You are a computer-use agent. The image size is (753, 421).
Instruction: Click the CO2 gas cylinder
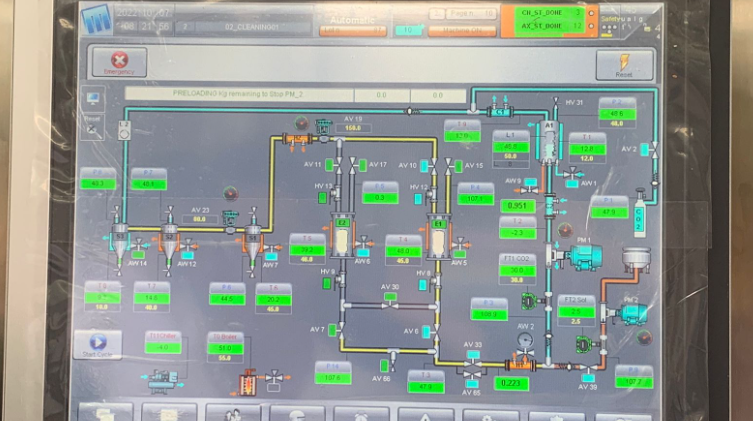(639, 213)
